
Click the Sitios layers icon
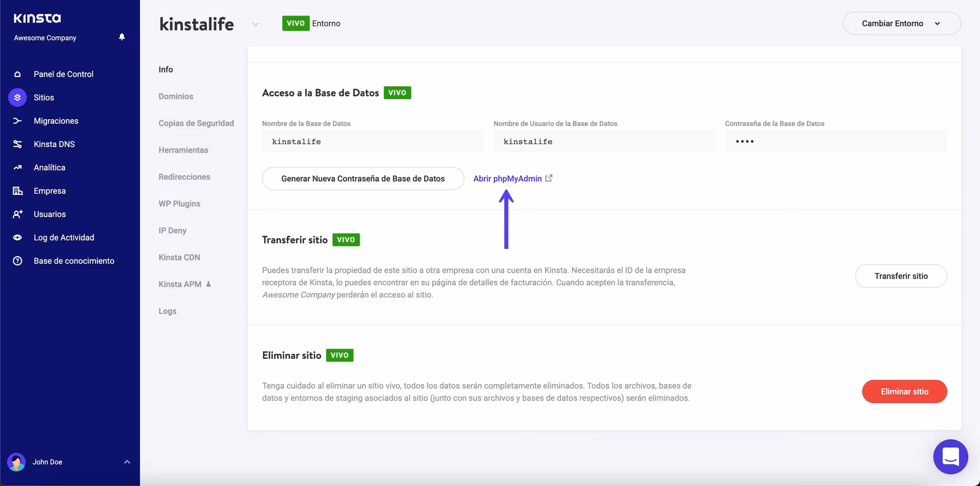click(x=17, y=97)
